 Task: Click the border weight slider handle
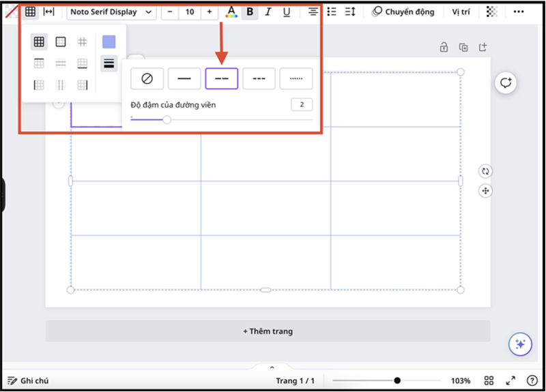pos(167,119)
